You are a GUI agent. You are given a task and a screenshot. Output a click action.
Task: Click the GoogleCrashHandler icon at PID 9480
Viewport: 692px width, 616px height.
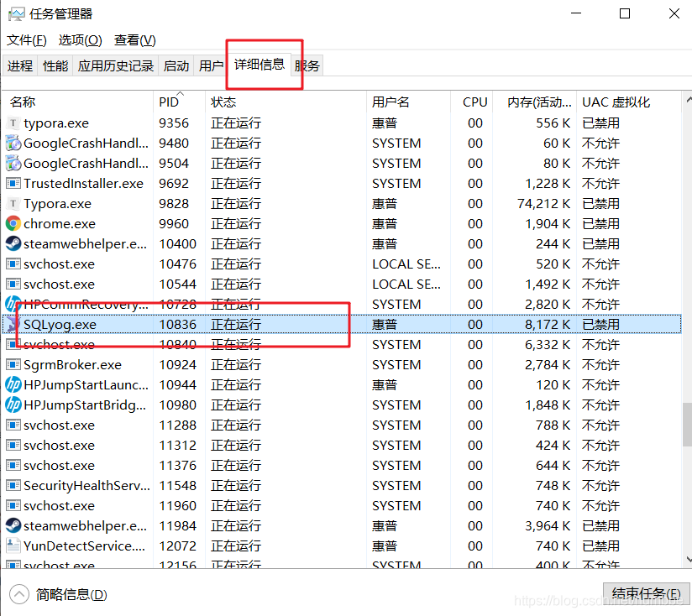pos(13,144)
